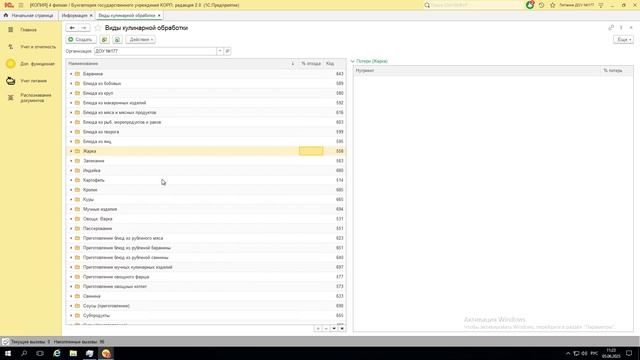640x360 pixels.
Task: Go back with the left arrow button
Action: pyautogui.click(x=72, y=28)
